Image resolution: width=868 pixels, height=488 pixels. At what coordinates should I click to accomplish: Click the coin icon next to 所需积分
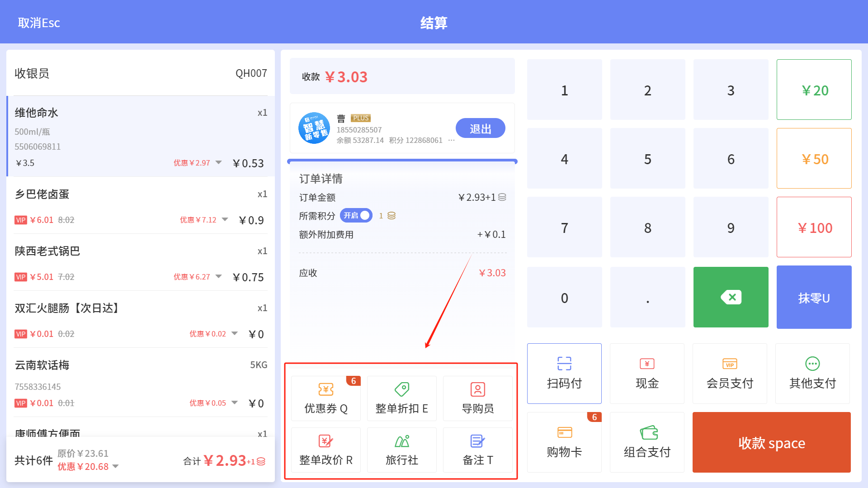pyautogui.click(x=392, y=216)
